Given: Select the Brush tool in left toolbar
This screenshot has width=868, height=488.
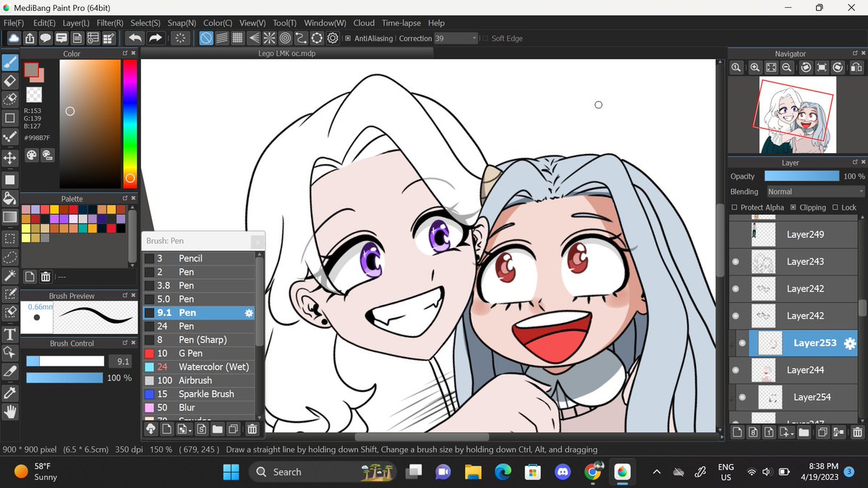Looking at the screenshot, I should 10,62.
